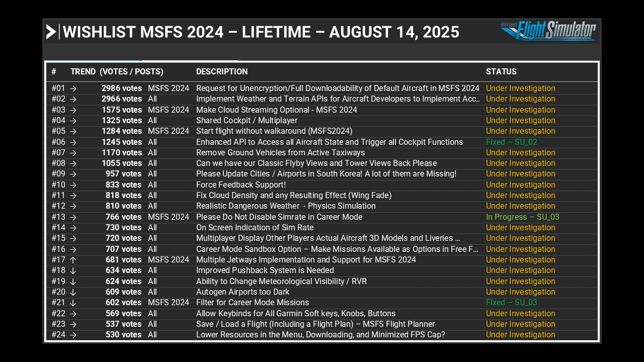644x362 pixels.
Task: Click the 'Fixed – SU_02' status
Action: 512,142
